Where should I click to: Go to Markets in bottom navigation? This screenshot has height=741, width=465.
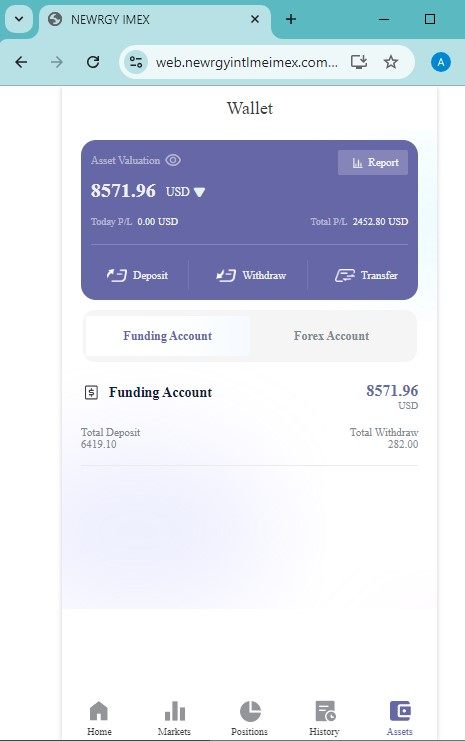coord(174,718)
